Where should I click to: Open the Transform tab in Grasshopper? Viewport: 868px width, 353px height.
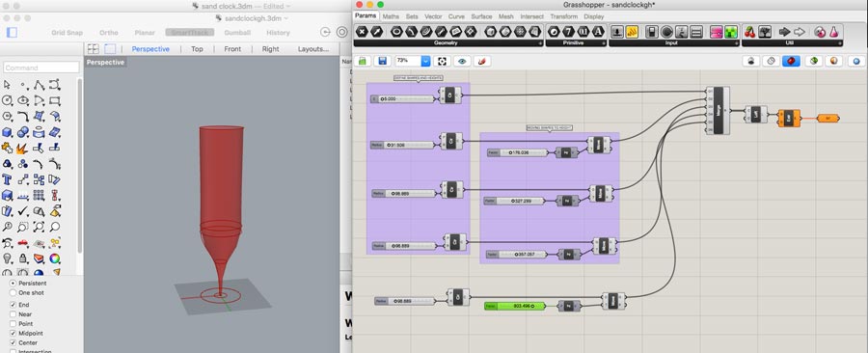pos(563,16)
